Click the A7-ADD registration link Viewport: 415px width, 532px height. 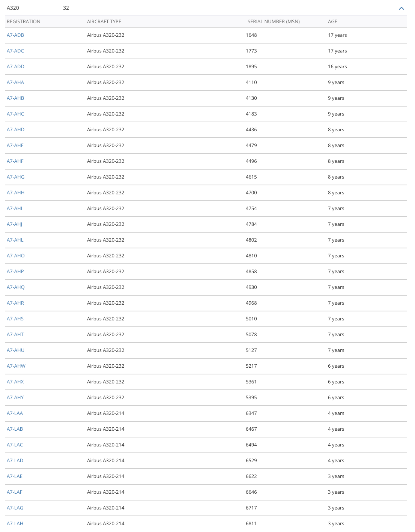pos(15,67)
